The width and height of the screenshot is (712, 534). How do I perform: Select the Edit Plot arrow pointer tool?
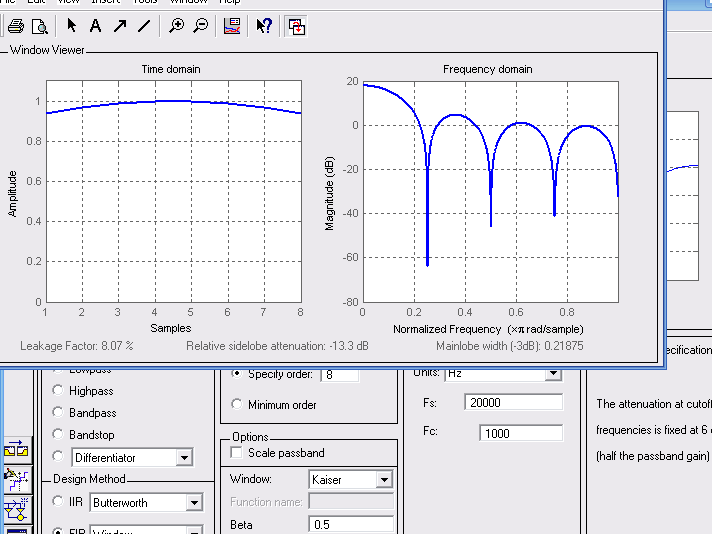coord(72,27)
